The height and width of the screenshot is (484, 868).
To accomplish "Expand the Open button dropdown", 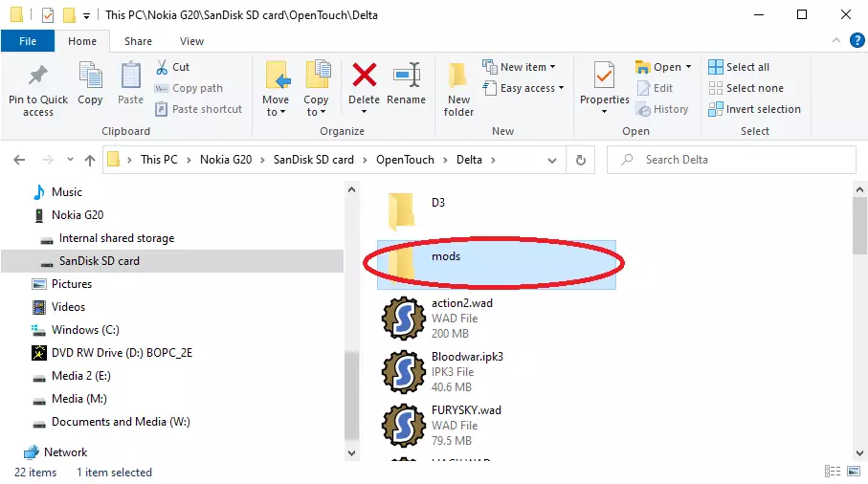I will click(x=688, y=67).
